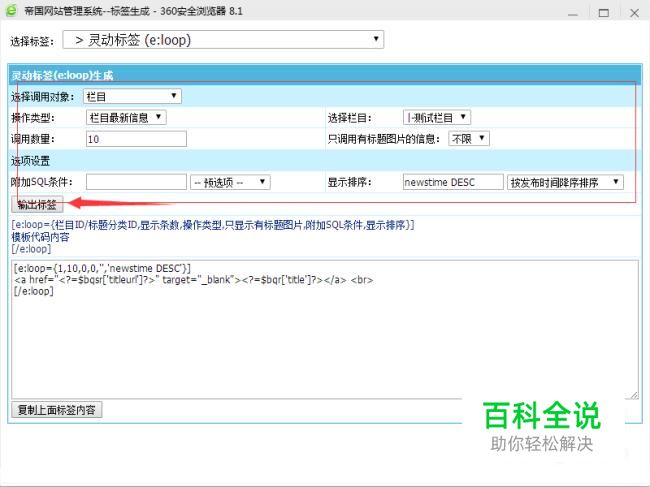Screen dimensions: 650x487
Task: Click the [e:loop={栏目ID/标题分类ID... syntax text
Action: (x=213, y=225)
